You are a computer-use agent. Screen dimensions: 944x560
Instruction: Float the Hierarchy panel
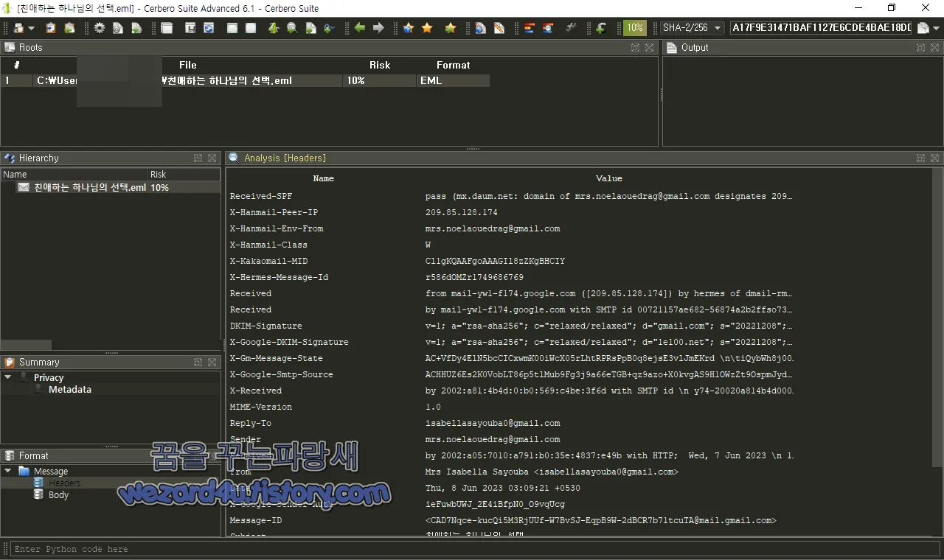[x=198, y=158]
